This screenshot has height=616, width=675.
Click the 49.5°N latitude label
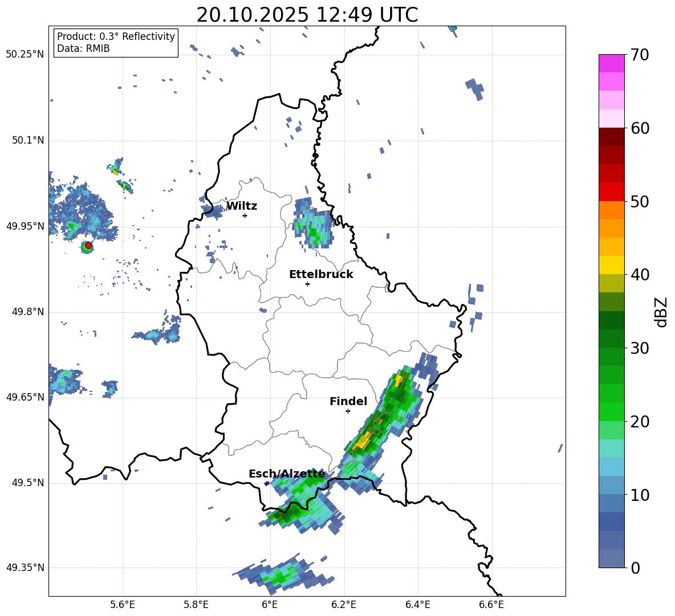click(28, 483)
